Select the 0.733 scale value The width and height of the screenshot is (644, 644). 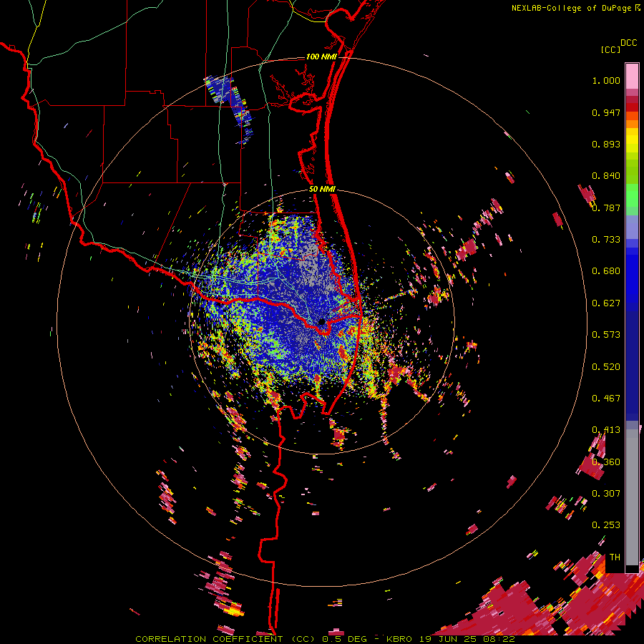coord(606,240)
